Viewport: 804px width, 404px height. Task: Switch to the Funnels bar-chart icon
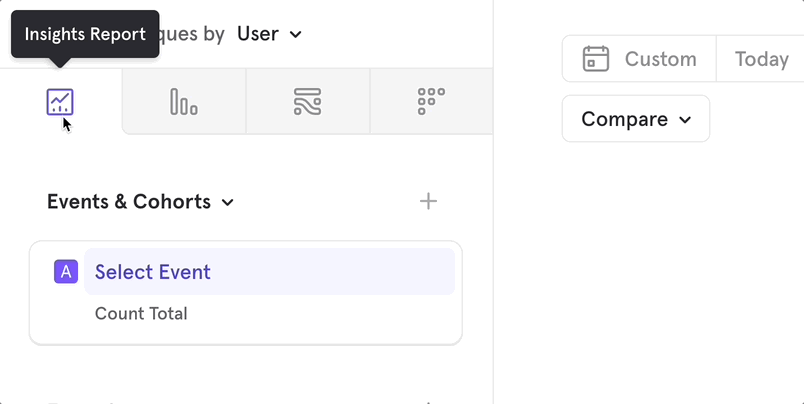pyautogui.click(x=183, y=102)
